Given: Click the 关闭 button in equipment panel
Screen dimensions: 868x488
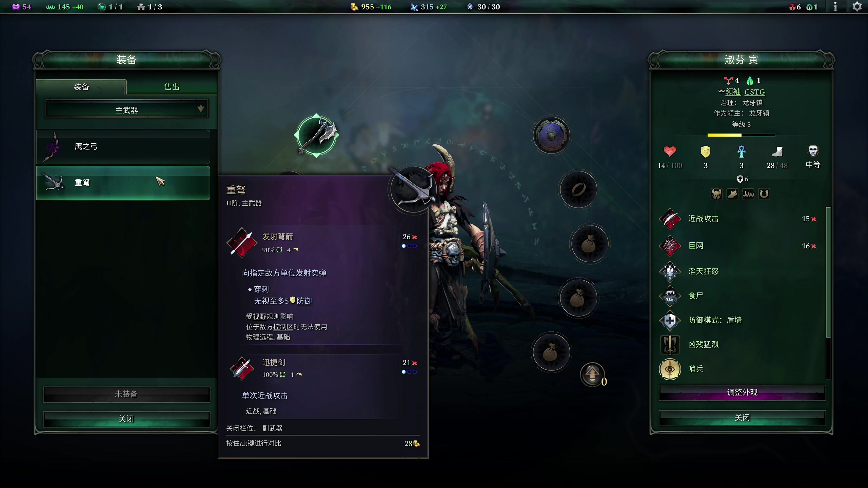Looking at the screenshot, I should point(126,419).
